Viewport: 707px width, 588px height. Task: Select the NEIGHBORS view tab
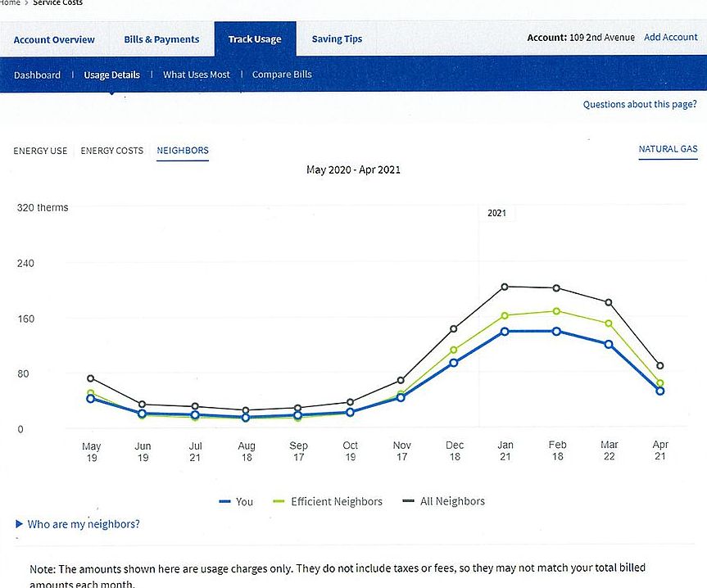pos(183,150)
